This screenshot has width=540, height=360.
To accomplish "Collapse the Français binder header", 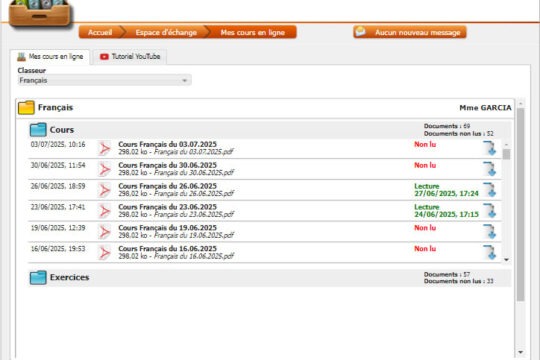I will point(265,107).
